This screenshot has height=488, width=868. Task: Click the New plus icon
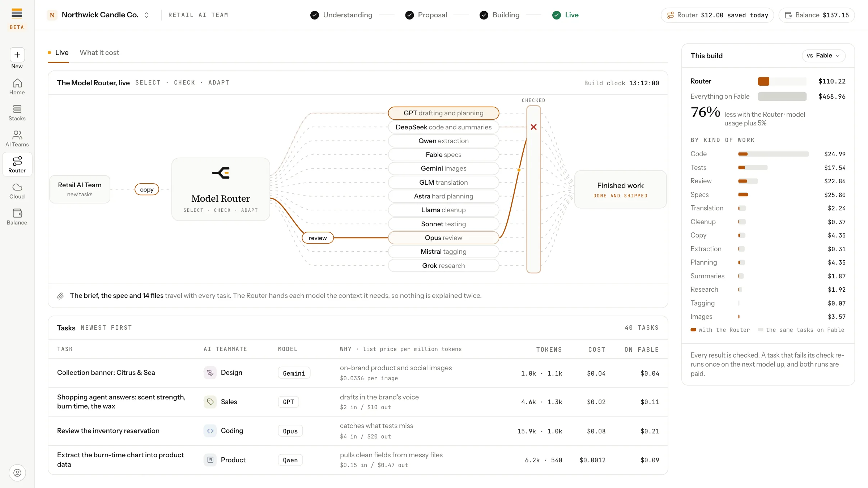click(17, 55)
